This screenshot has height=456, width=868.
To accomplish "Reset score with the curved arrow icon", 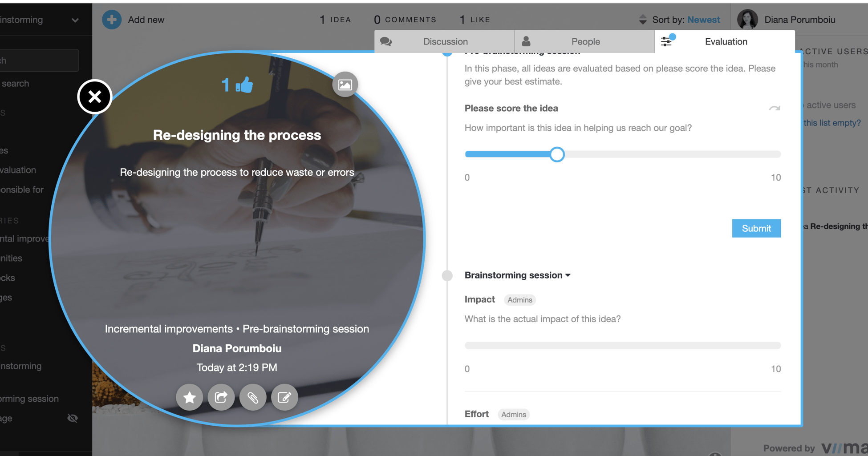I will (x=774, y=109).
